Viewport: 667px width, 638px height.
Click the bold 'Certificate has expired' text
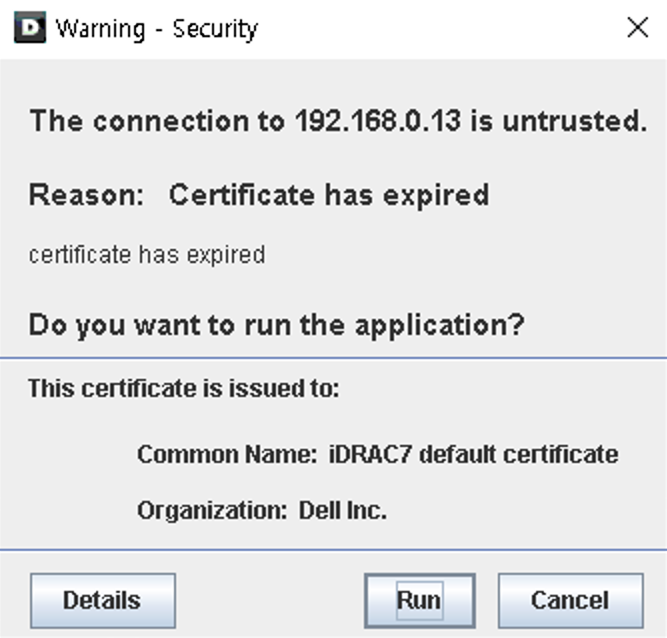coord(329,195)
